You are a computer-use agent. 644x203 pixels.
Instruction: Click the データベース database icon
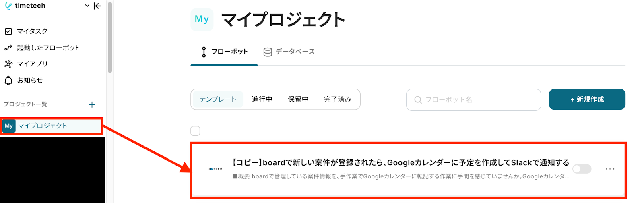tap(268, 52)
